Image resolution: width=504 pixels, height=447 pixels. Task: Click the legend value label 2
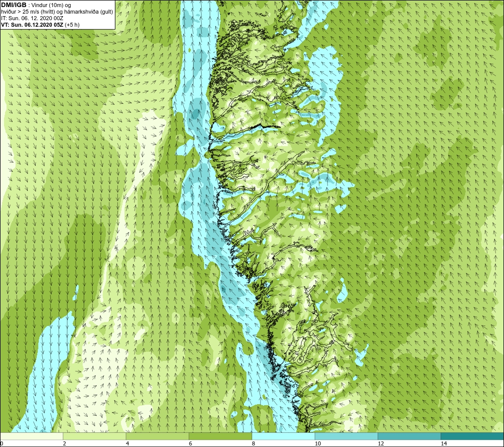[x=65, y=444]
